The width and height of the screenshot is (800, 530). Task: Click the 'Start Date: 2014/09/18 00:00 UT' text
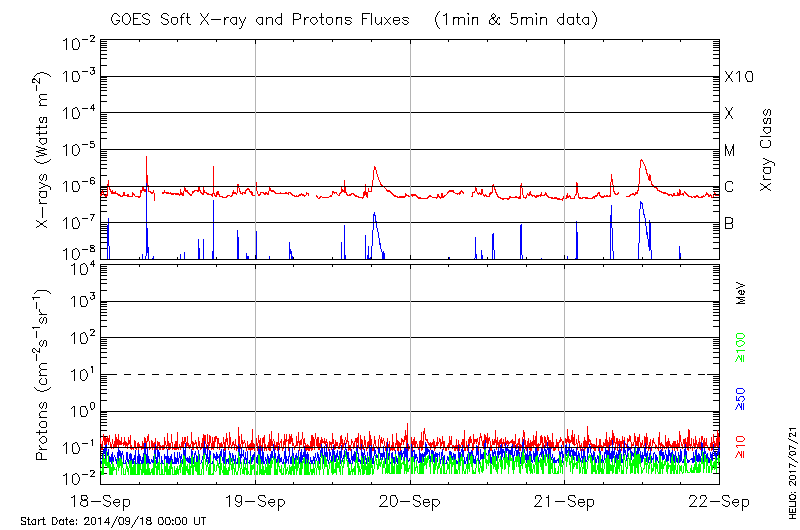[x=113, y=521]
